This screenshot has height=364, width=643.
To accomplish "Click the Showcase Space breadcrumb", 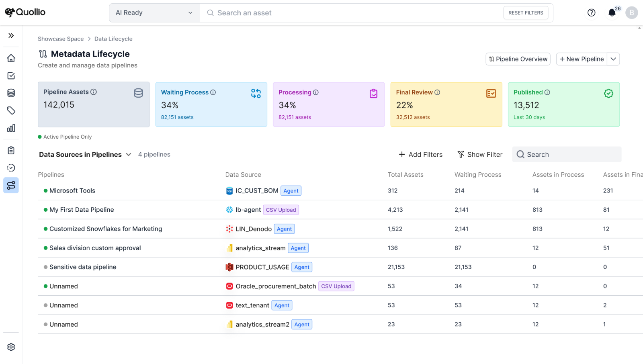I will [x=61, y=39].
